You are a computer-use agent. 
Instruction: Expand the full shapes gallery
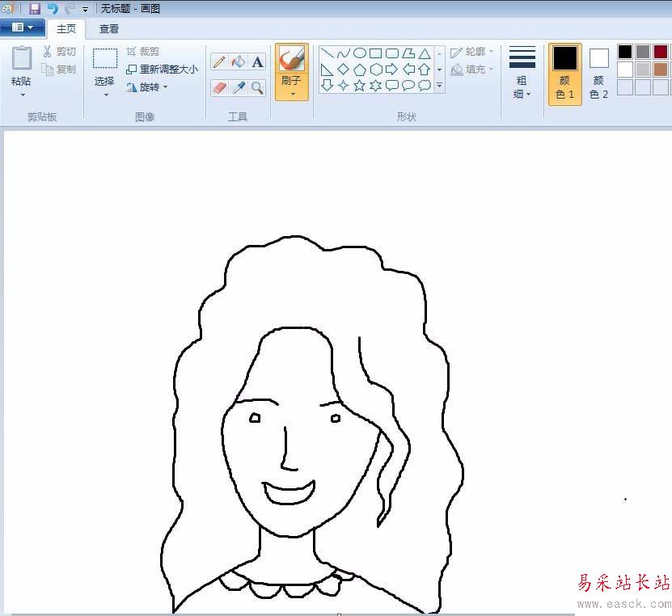[x=439, y=85]
